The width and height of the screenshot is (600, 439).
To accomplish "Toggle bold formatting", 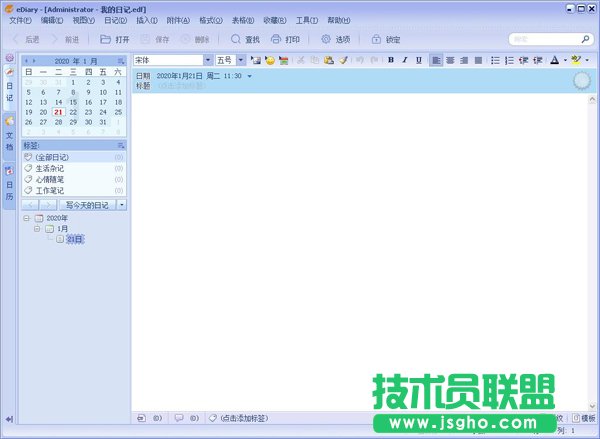I will (391, 61).
